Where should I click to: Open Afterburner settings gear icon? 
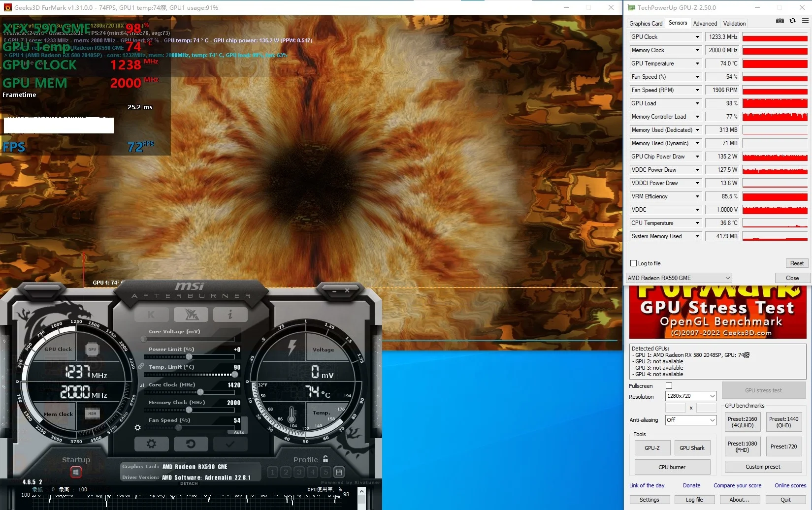(151, 444)
